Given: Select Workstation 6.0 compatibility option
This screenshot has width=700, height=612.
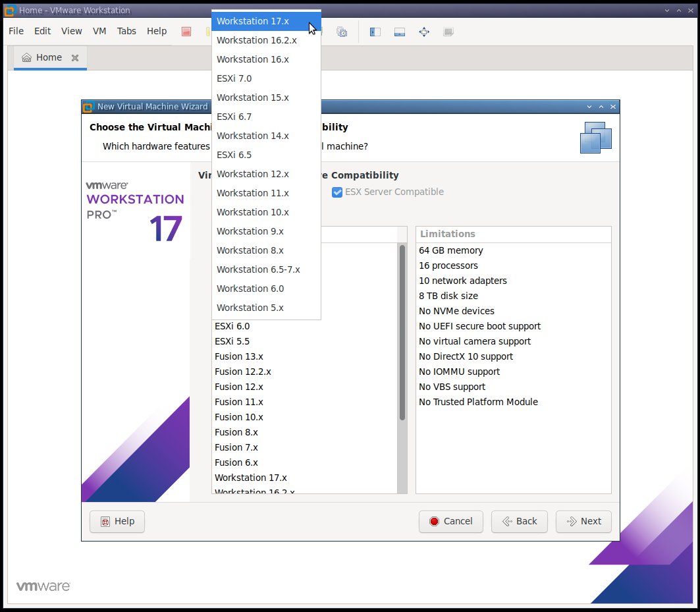Looking at the screenshot, I should click(x=266, y=289).
